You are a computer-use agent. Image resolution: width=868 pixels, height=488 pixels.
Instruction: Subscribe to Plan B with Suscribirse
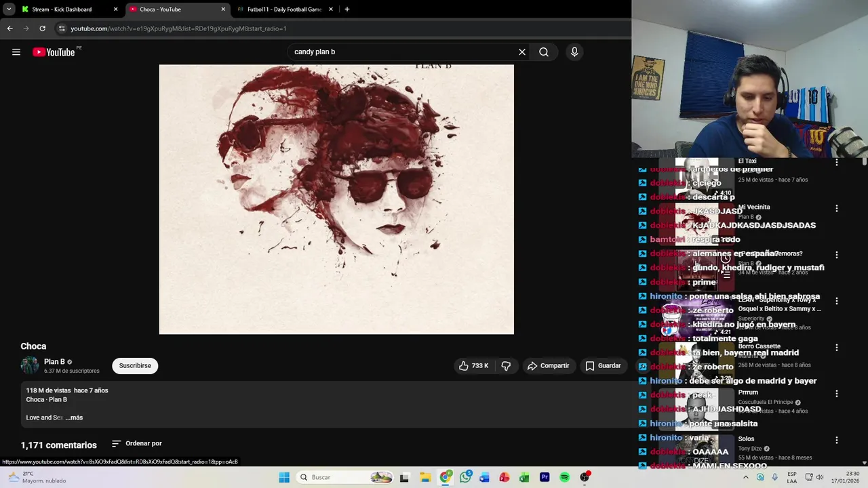(135, 366)
